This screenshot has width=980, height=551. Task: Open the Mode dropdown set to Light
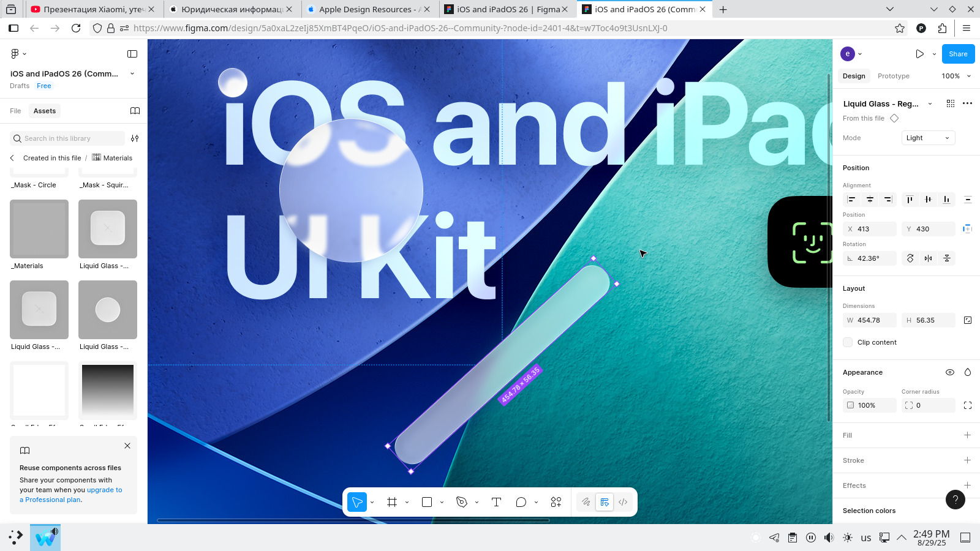coord(929,138)
